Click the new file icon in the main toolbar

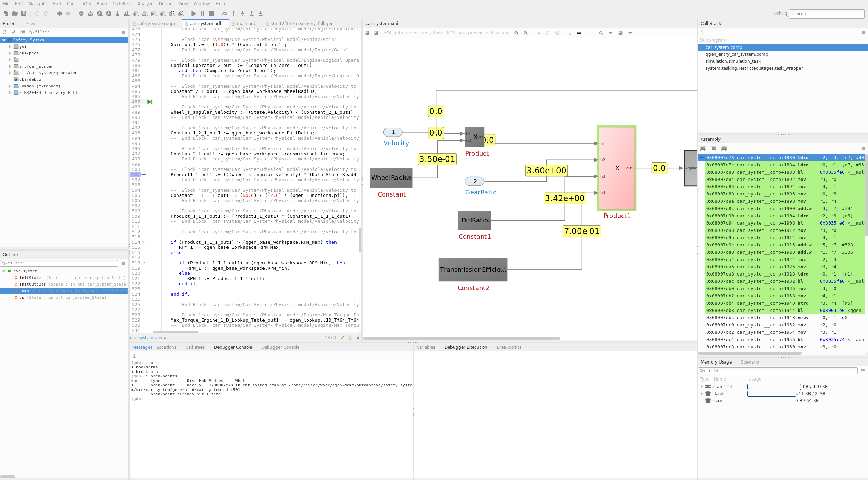pyautogui.click(x=6, y=14)
